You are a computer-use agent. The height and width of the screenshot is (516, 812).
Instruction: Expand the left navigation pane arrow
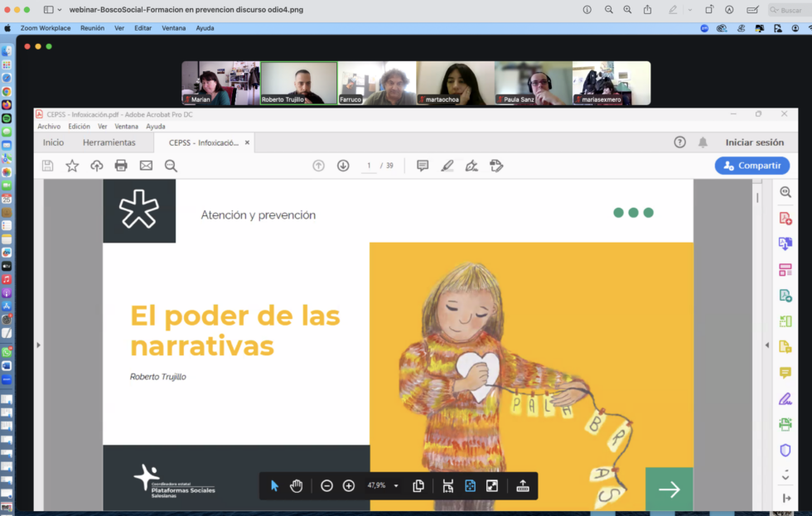click(38, 345)
